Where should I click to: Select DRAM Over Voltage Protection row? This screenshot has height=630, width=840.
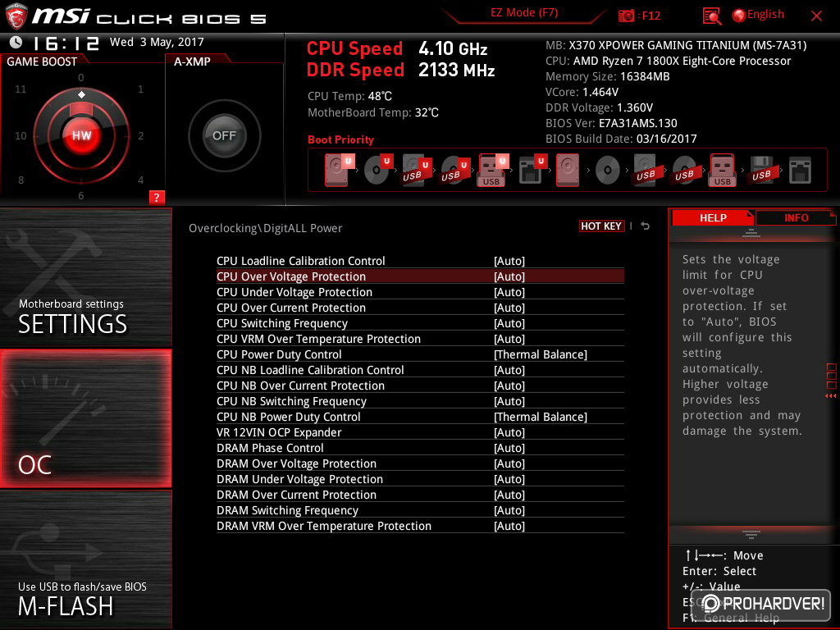coord(420,463)
